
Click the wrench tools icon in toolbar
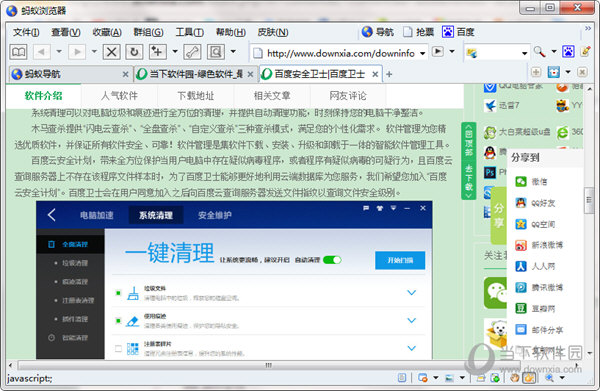tap(192, 52)
